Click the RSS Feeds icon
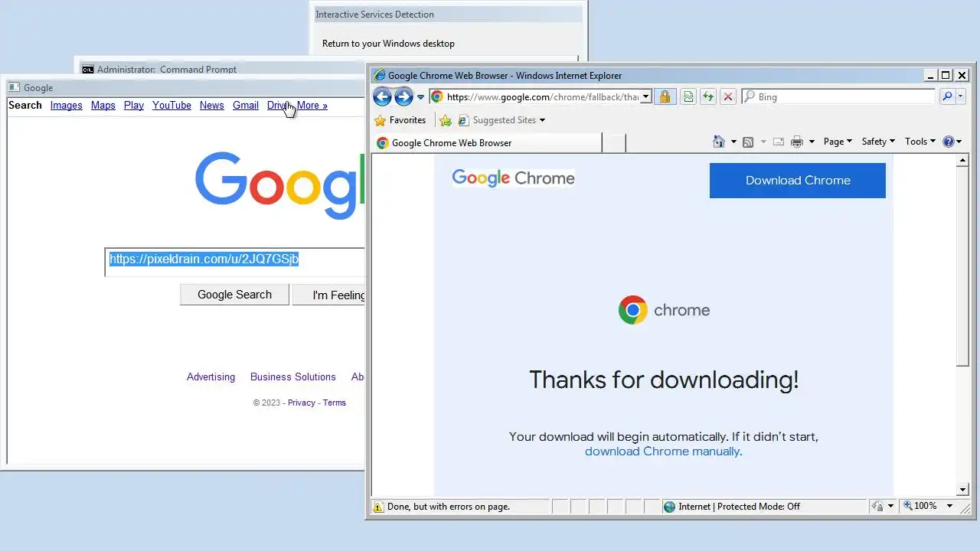This screenshot has width=980, height=551. (748, 142)
